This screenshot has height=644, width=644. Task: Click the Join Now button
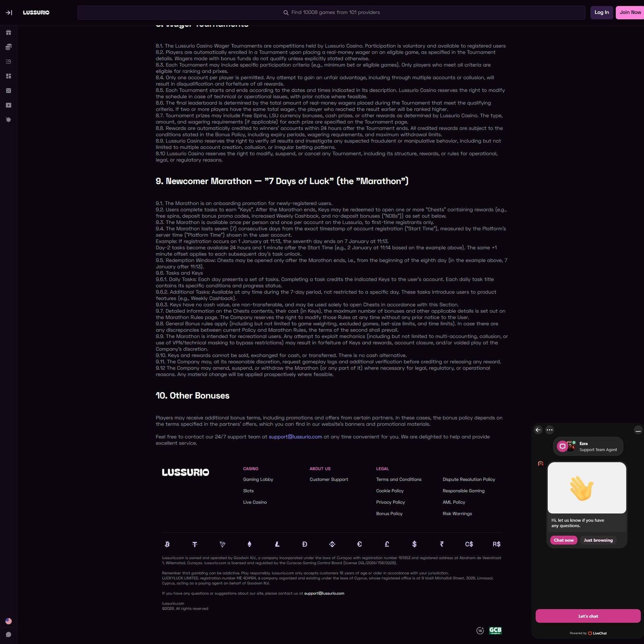630,12
